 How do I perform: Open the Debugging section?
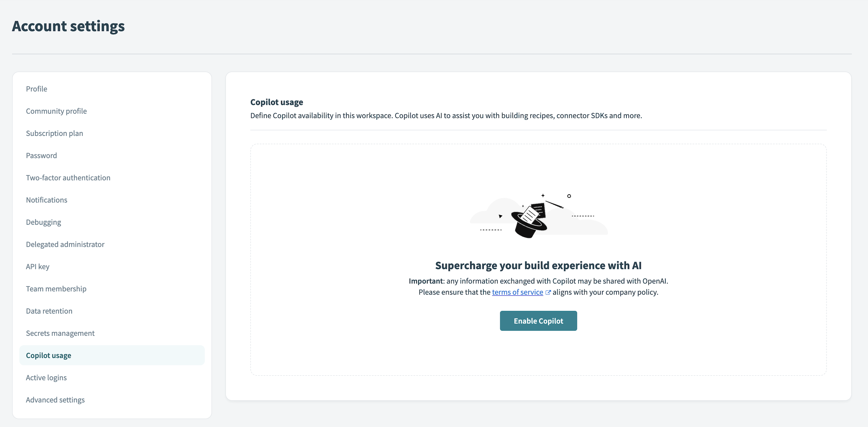(43, 222)
